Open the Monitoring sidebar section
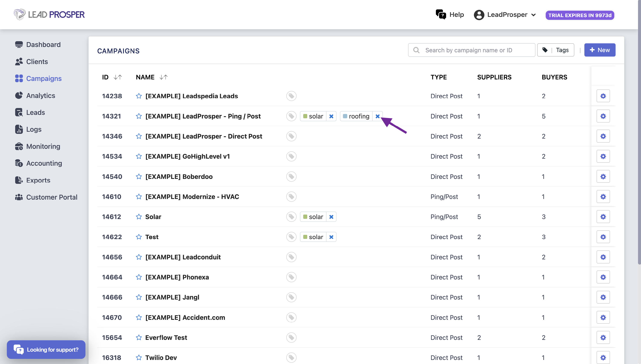Image resolution: width=641 pixels, height=364 pixels. click(x=43, y=146)
